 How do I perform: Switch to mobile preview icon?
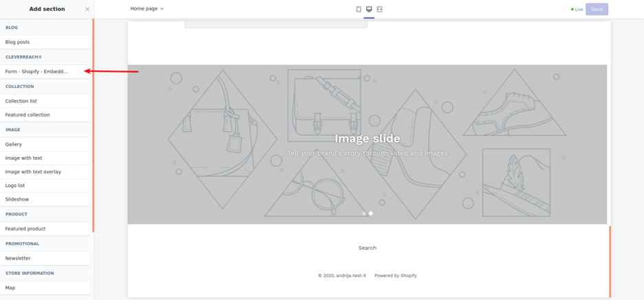click(358, 9)
